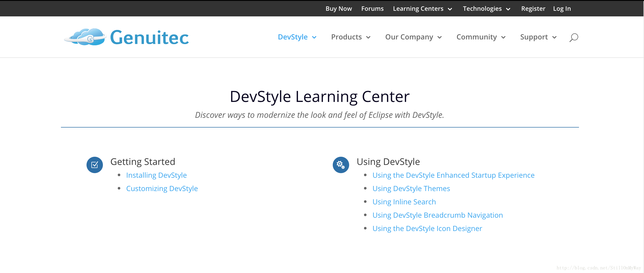Expand the Our Company menu chevron

(440, 37)
